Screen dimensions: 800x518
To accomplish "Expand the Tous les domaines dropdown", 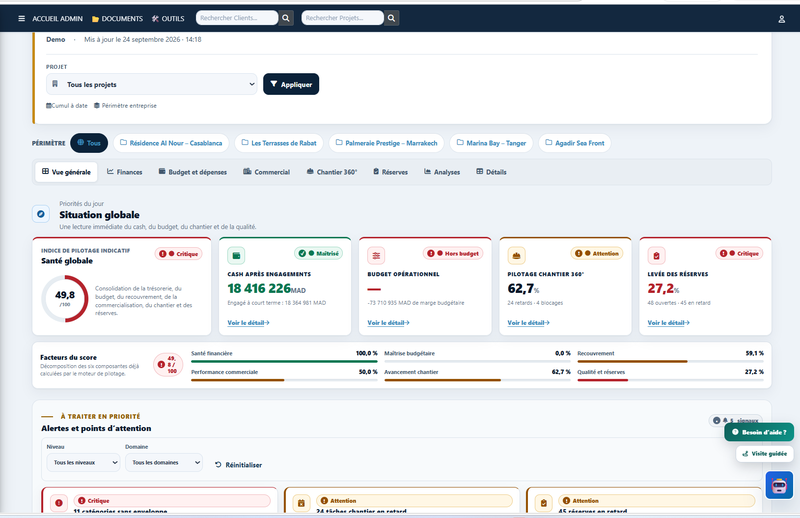I will coord(164,462).
